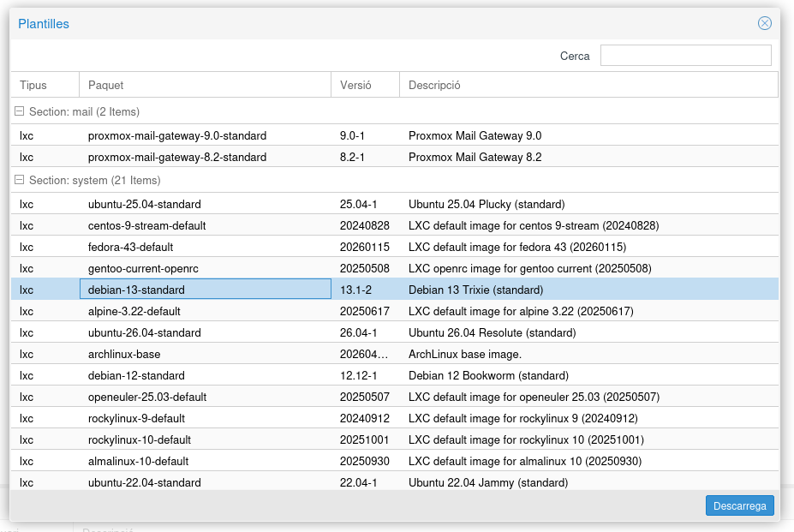Close the Plantilles dialog
Screen dimensions: 794x532
click(x=764, y=23)
